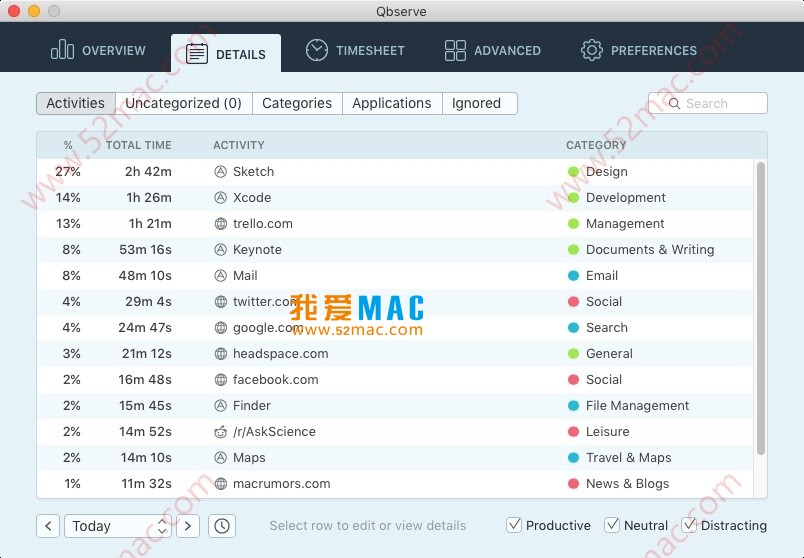
Task: Click red dot beside Leisure
Action: click(573, 432)
